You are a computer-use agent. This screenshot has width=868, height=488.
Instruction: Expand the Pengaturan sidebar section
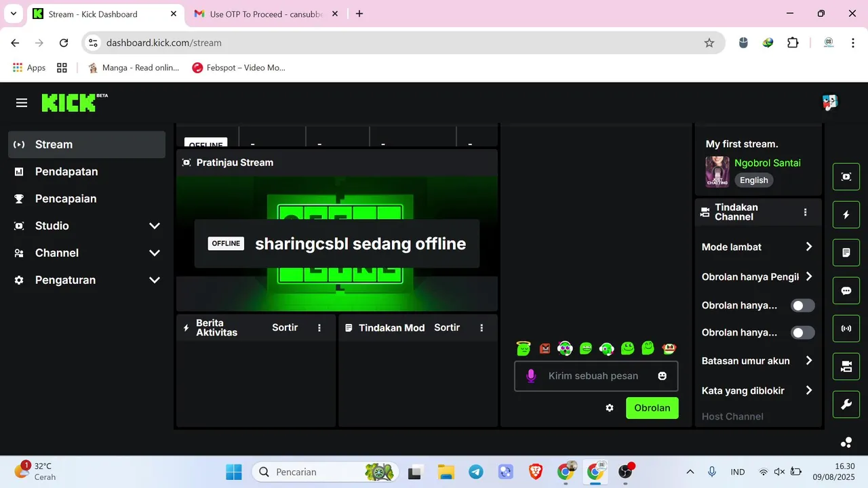87,280
